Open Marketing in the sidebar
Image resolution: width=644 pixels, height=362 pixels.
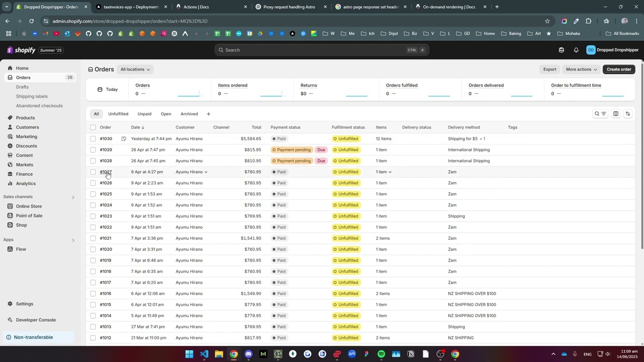[x=26, y=137]
